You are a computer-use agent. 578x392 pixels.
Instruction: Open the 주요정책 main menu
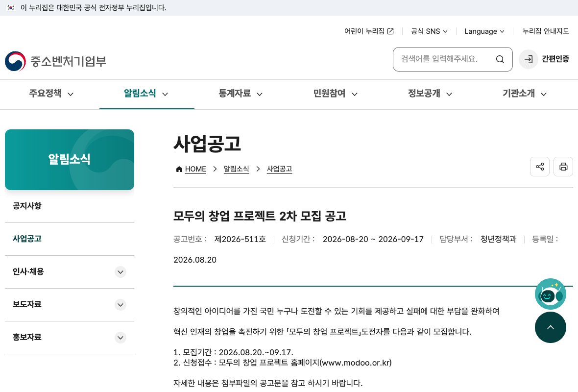pyautogui.click(x=51, y=94)
